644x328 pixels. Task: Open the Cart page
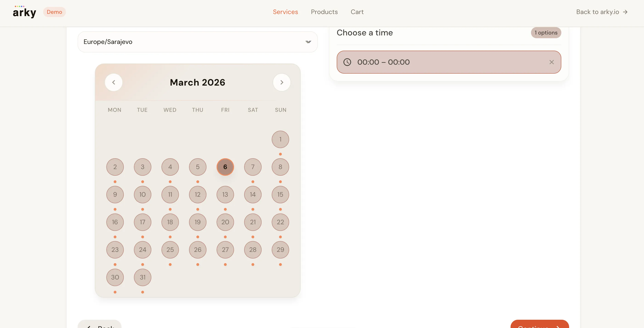click(357, 12)
